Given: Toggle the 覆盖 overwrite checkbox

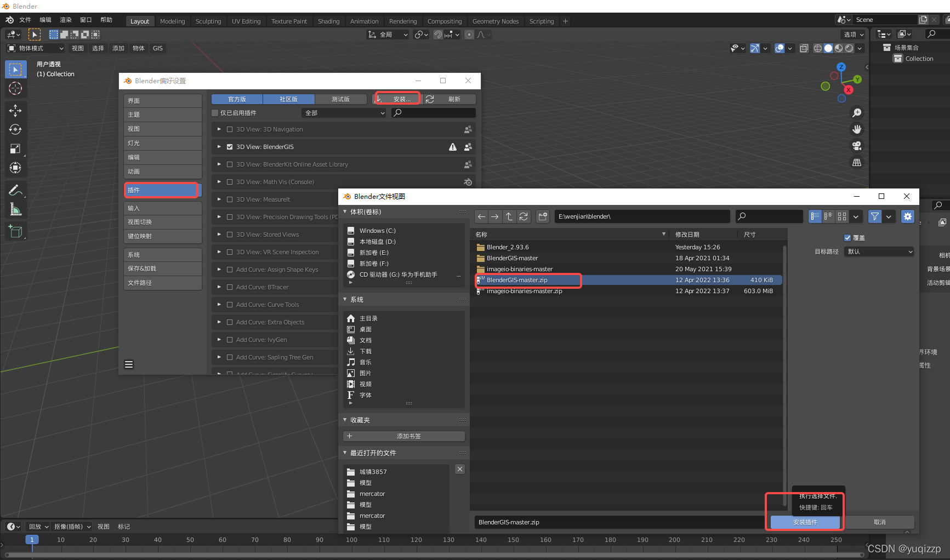Looking at the screenshot, I should tap(847, 238).
